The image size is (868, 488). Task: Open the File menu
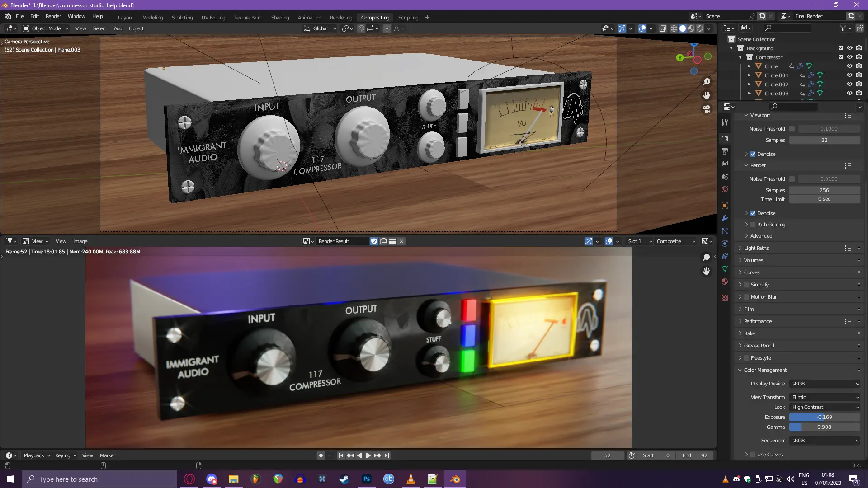[20, 16]
